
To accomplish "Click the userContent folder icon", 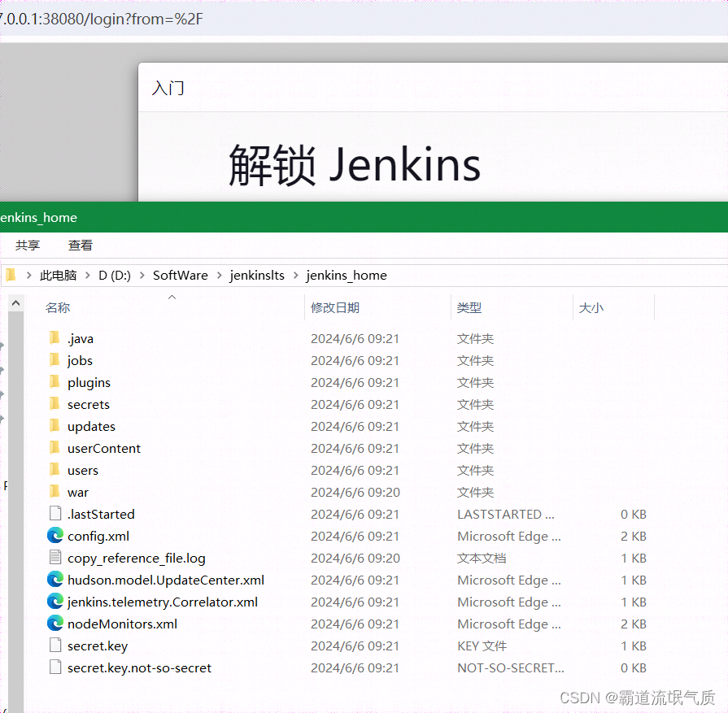I will (x=55, y=448).
